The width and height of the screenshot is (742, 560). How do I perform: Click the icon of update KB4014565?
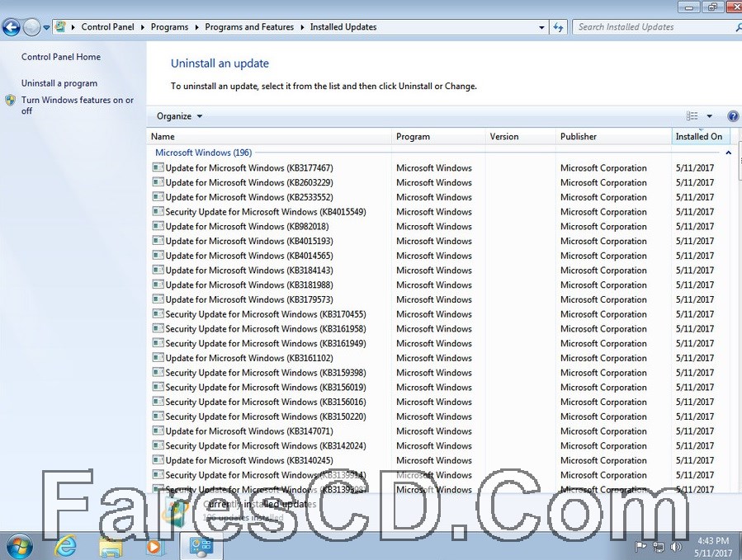pyautogui.click(x=158, y=256)
